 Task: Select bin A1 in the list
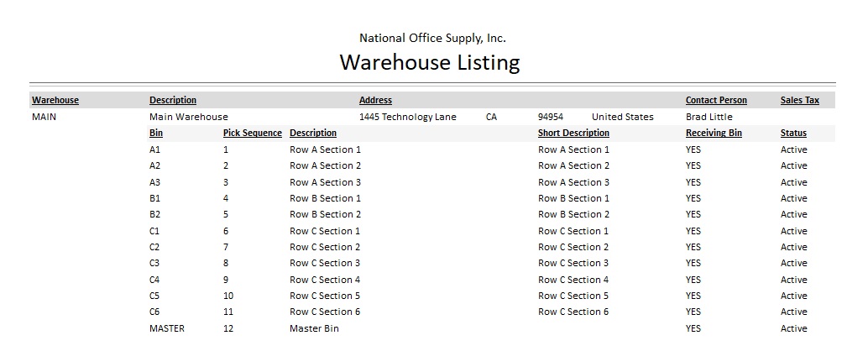pos(155,149)
